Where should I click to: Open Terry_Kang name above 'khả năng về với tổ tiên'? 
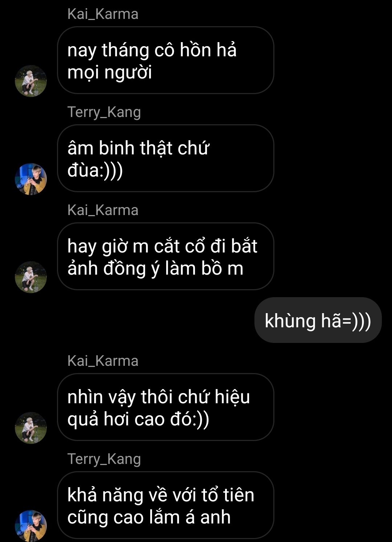tap(104, 459)
